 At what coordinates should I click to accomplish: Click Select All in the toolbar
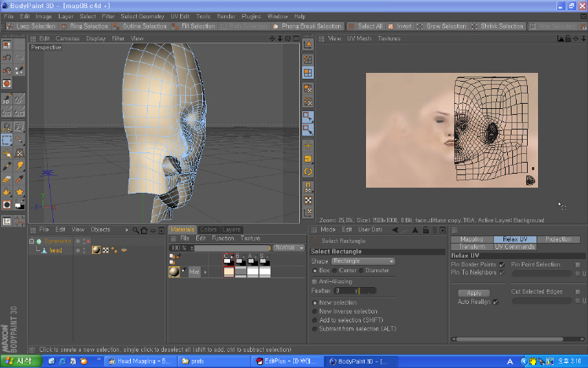click(x=365, y=26)
